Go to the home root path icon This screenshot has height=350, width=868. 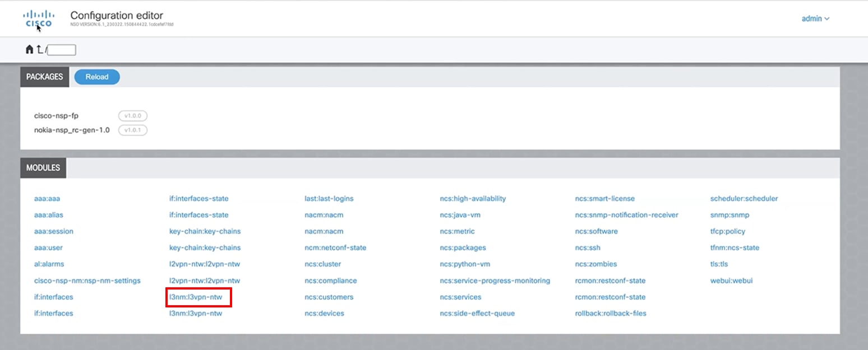pyautogui.click(x=29, y=50)
